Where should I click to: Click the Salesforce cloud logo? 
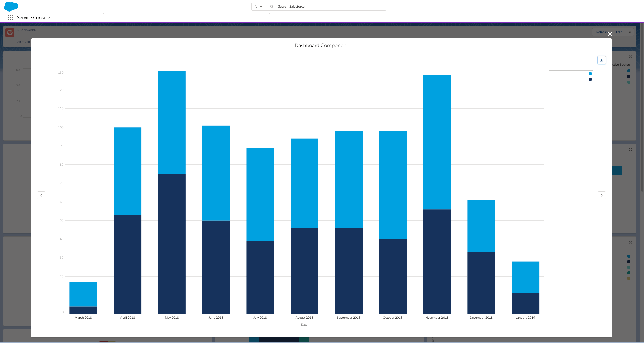[11, 6]
